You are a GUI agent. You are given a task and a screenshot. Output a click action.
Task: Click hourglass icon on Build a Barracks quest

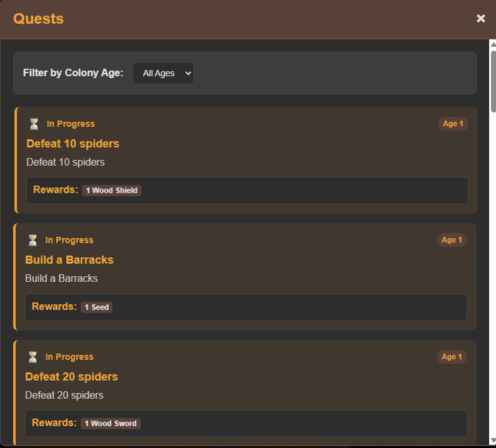(32, 240)
